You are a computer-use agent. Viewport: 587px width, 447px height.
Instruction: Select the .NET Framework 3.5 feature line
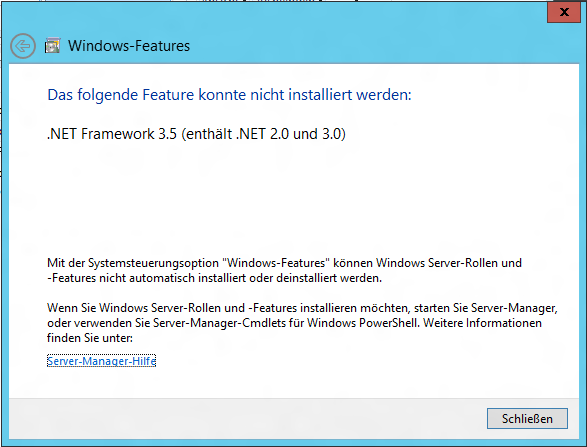tap(196, 134)
